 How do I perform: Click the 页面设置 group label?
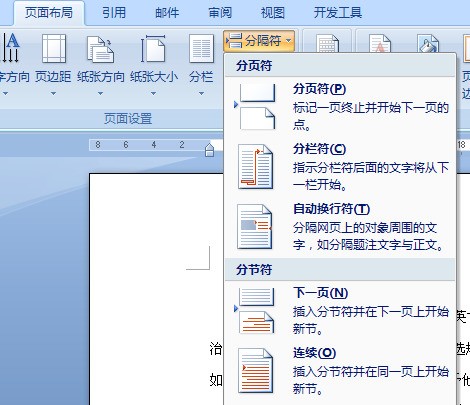tap(128, 119)
